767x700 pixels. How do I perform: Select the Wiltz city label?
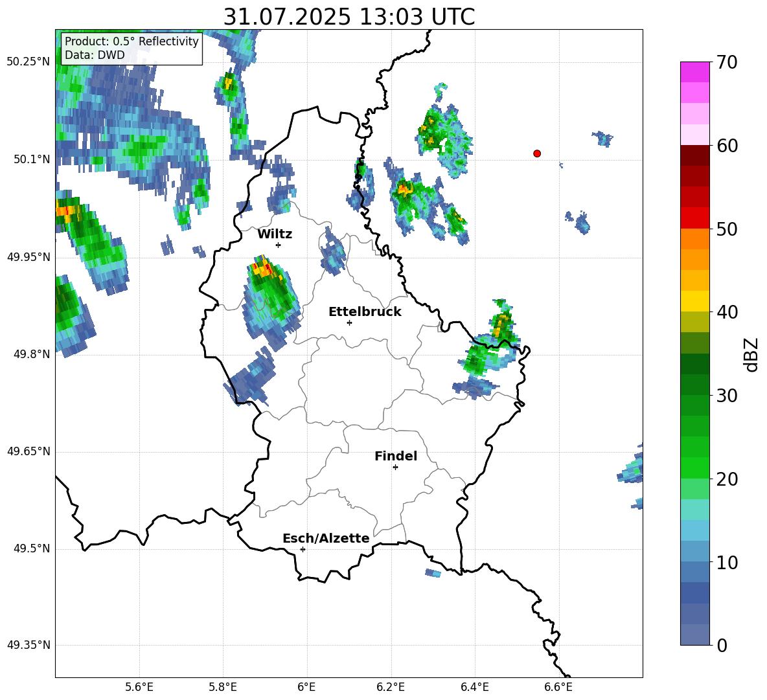point(275,234)
